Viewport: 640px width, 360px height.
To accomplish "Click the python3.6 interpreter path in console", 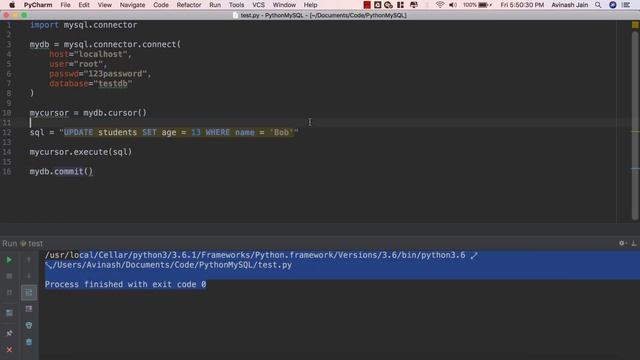I will coord(255,255).
